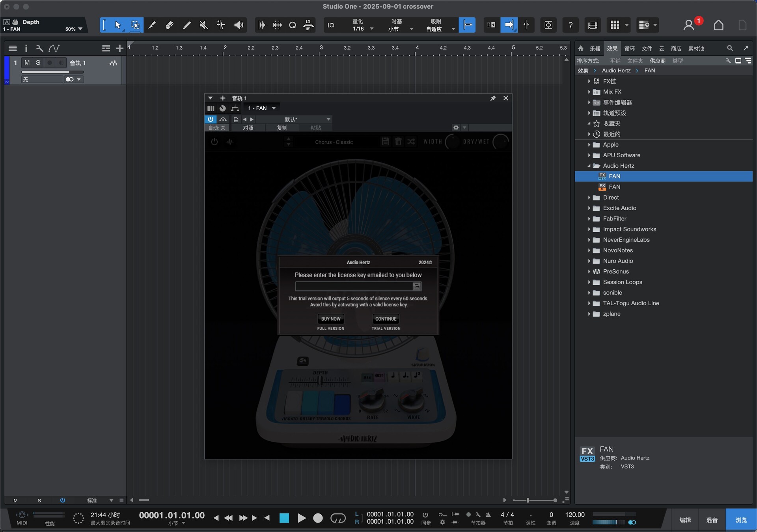Select the Bend tool
The height and width of the screenshot is (532, 757).
221,25
